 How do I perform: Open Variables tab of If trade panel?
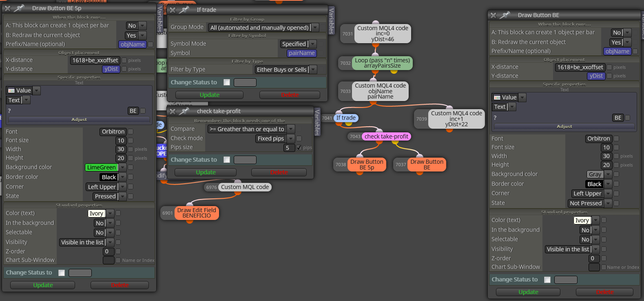point(331,20)
